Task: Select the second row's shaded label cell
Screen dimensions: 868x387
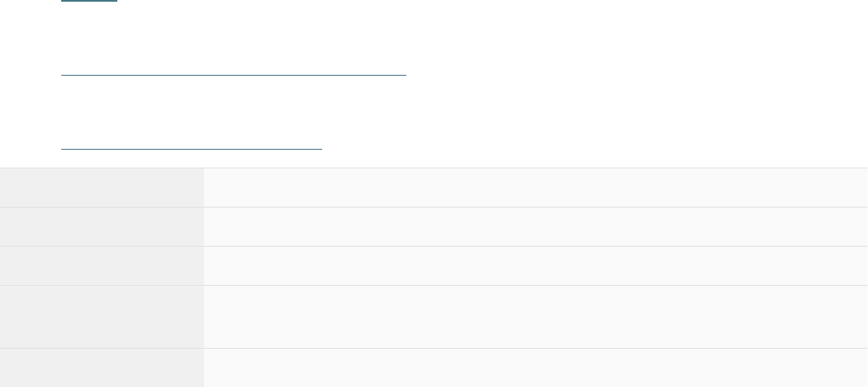Action: tap(101, 227)
